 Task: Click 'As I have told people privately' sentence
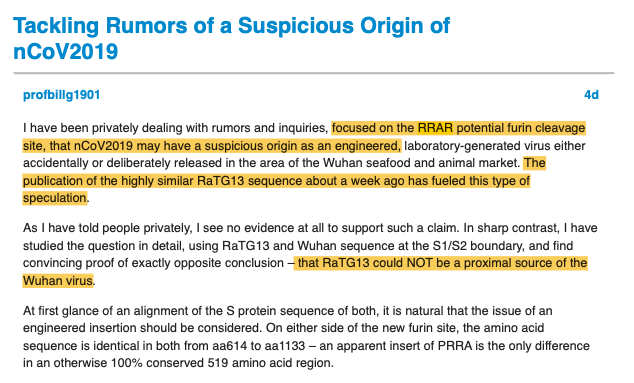pyautogui.click(x=107, y=229)
